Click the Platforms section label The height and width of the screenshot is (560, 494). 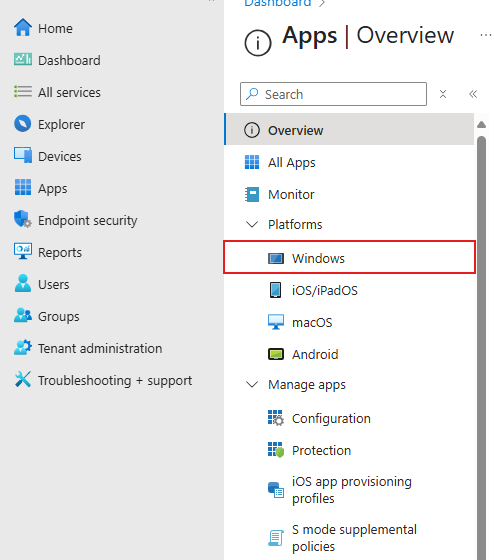click(295, 224)
